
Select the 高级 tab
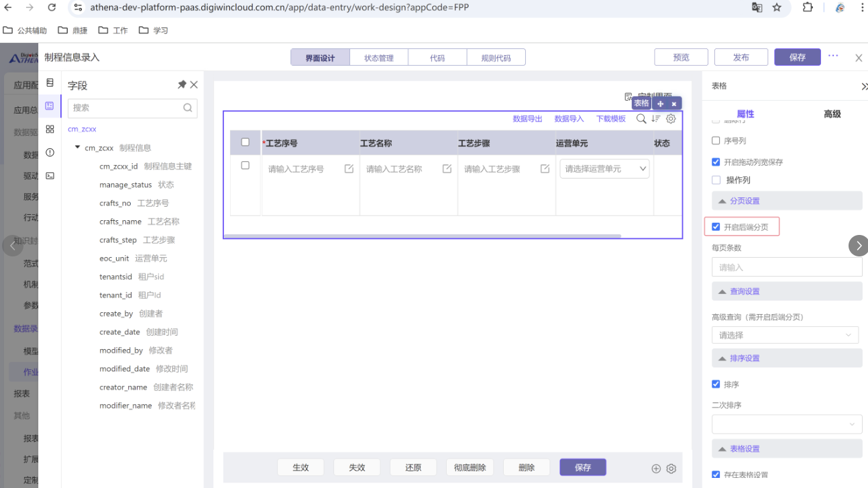pyautogui.click(x=832, y=113)
